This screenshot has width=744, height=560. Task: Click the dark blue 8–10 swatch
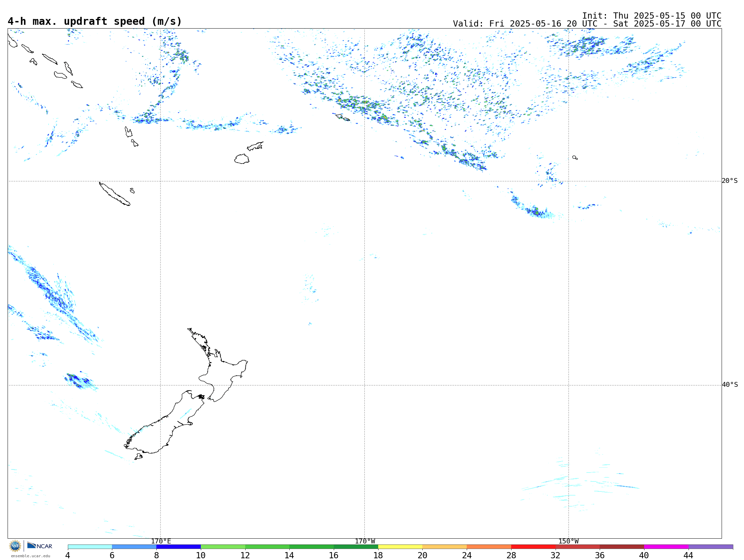click(x=178, y=547)
